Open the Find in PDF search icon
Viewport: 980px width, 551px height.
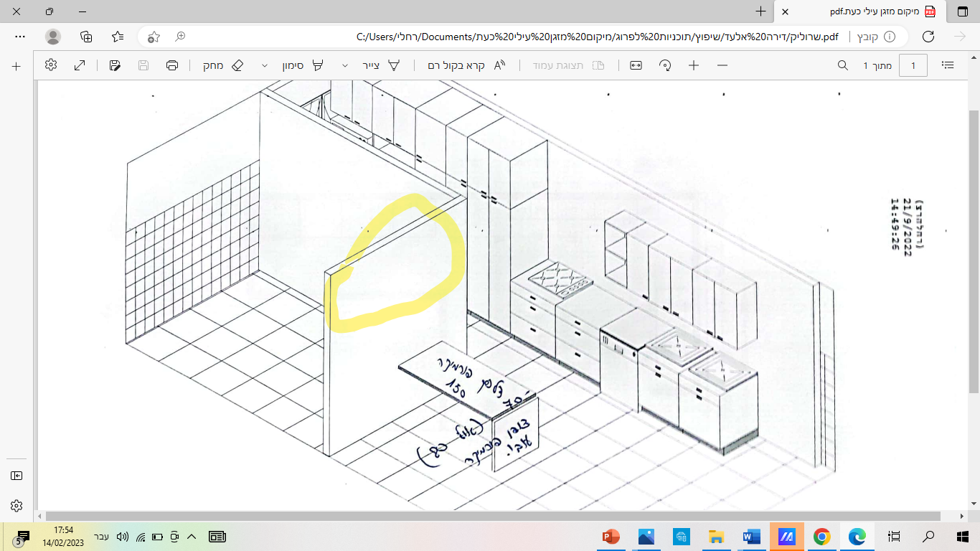click(843, 65)
